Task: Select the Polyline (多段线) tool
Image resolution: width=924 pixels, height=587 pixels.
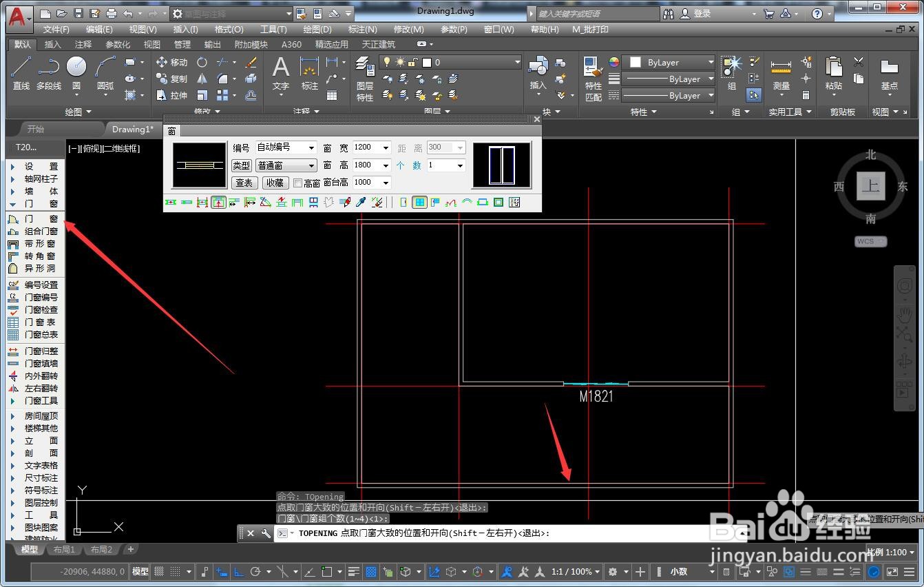Action: 49,74
